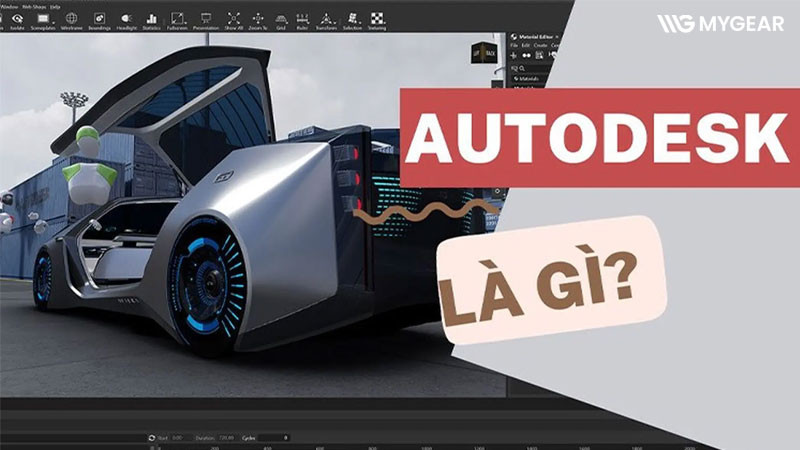The width and height of the screenshot is (800, 450).
Task: Click the MYGEAR logo
Action: click(x=720, y=23)
